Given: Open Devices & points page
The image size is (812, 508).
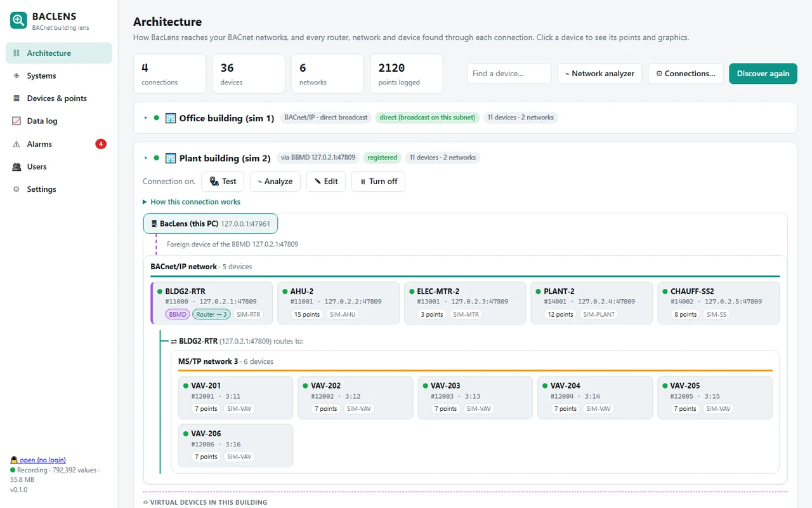Looking at the screenshot, I should pos(59,98).
